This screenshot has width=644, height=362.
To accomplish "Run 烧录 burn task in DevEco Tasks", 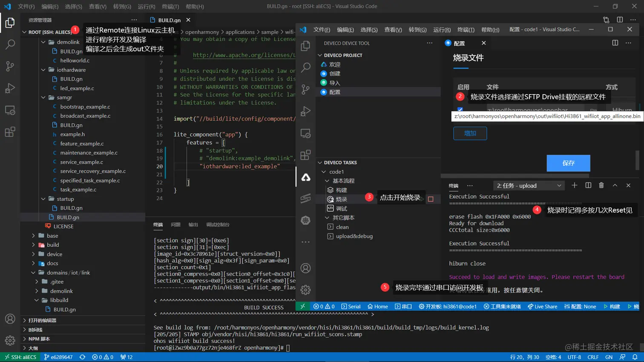I will click(341, 199).
